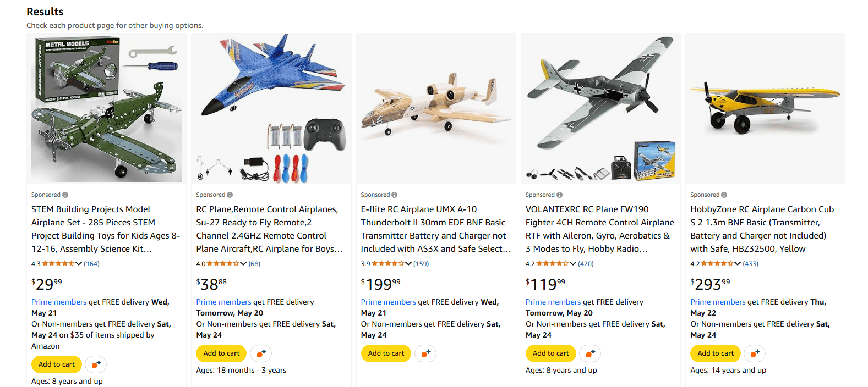
Task: Click sparkle AI icon next to HobbyZone Add to cart
Action: click(x=755, y=353)
